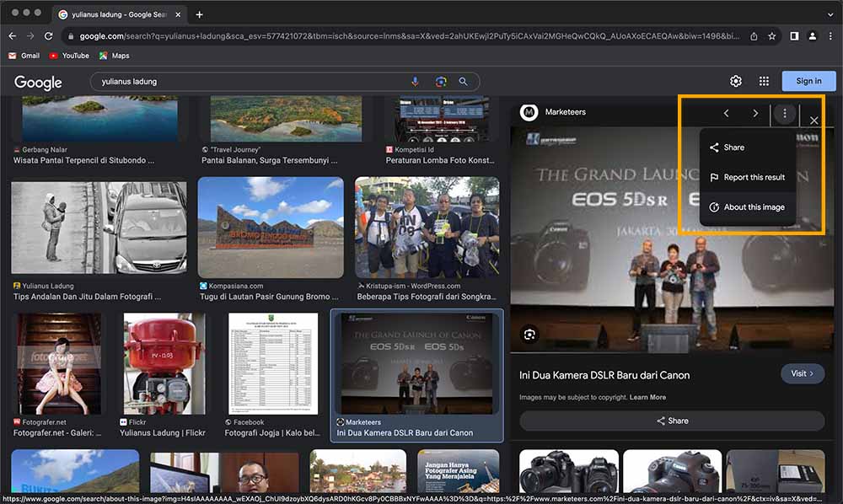Image resolution: width=843 pixels, height=504 pixels.
Task: Click the wide Share button below caption
Action: point(671,421)
